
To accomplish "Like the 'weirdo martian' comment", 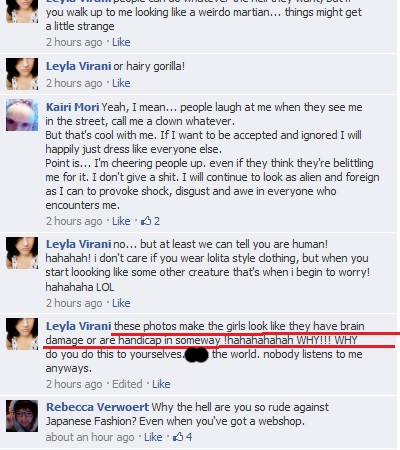I will pyautogui.click(x=121, y=42).
